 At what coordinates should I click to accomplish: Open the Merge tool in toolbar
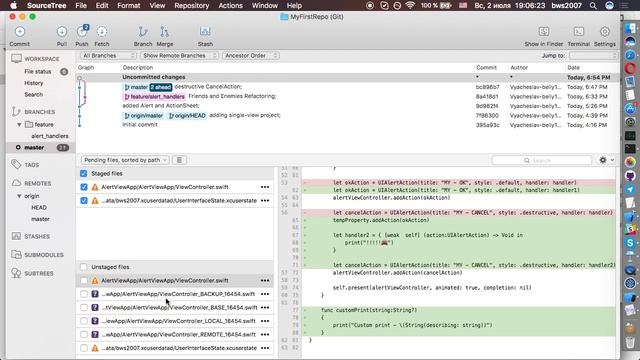click(x=164, y=32)
